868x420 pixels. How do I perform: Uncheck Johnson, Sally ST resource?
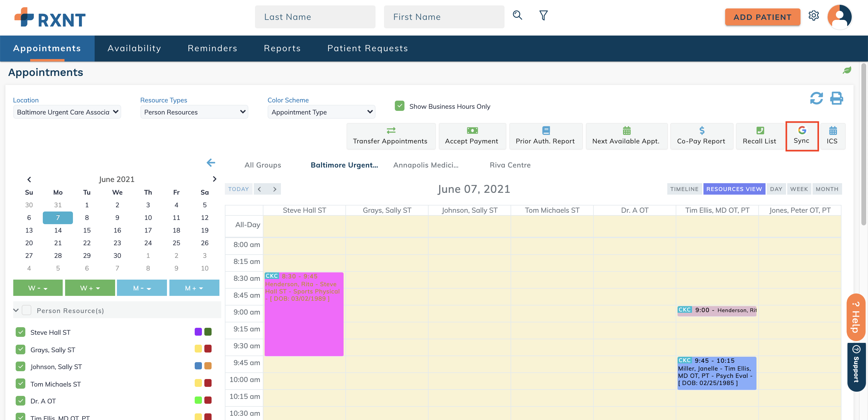20,366
